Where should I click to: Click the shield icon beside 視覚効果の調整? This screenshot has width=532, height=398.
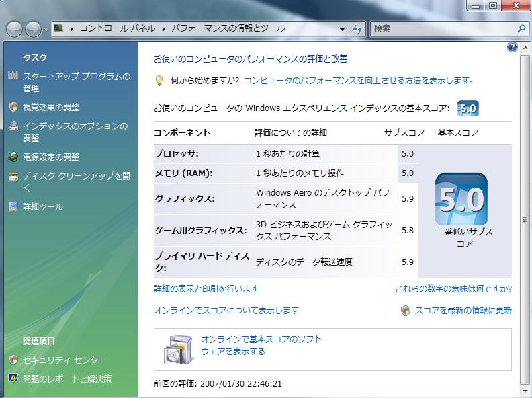pos(13,107)
